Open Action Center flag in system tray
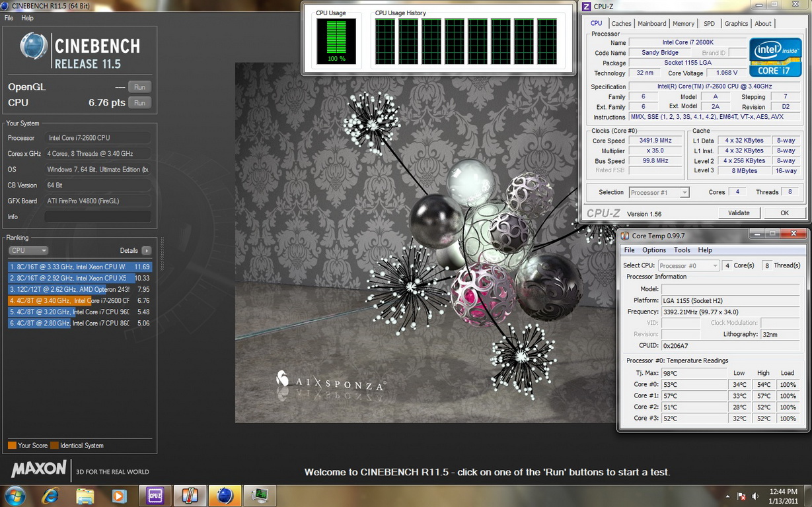 click(741, 496)
